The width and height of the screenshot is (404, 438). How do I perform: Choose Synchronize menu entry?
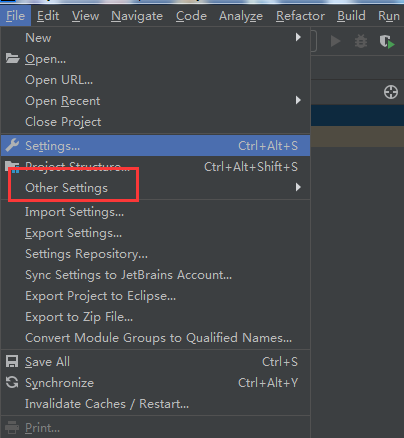coord(155,383)
